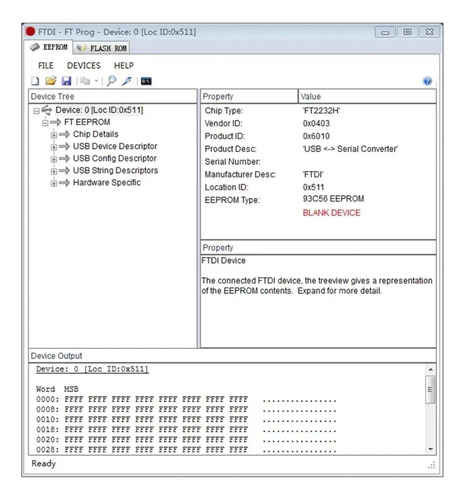The image size is (465, 500).
Task: Click the red BLANK DEVICE text
Action: click(331, 213)
